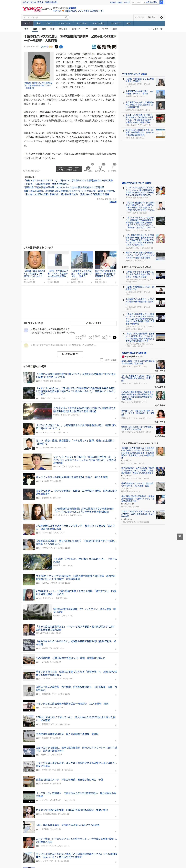Open the suspect's mugshot photo in the article
The height and width of the screenshot is (868, 186).
[39, 66]
